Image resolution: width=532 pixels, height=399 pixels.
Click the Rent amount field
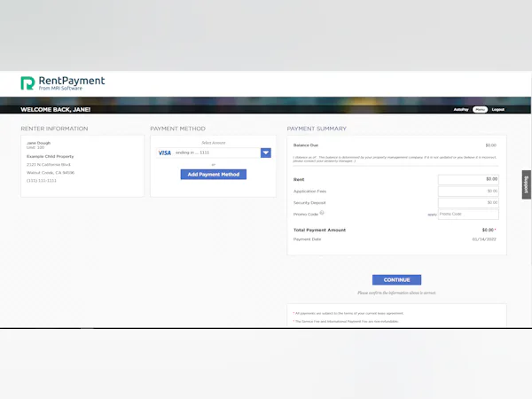pos(468,179)
